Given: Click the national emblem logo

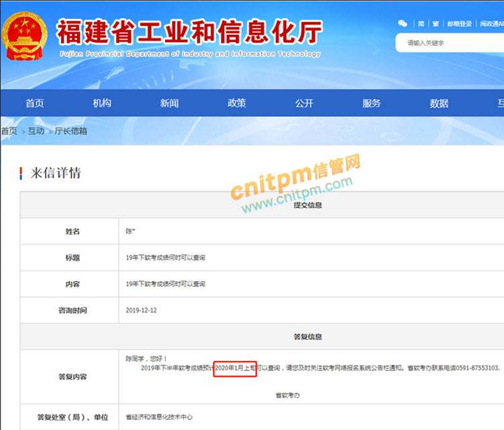Looking at the screenshot, I should tap(24, 36).
